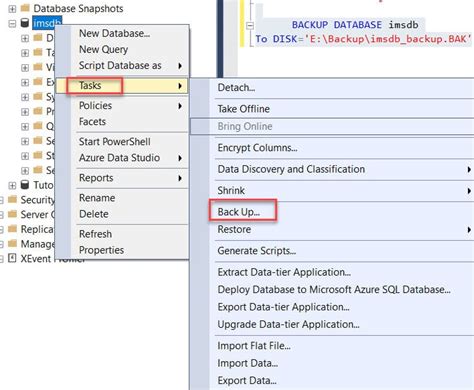474x390 pixels.
Task: Open the Policies submenu
Action: coord(123,106)
